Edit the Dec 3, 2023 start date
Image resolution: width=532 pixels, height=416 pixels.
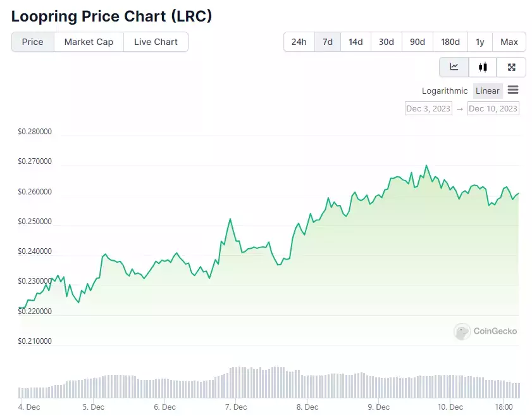[x=428, y=108]
